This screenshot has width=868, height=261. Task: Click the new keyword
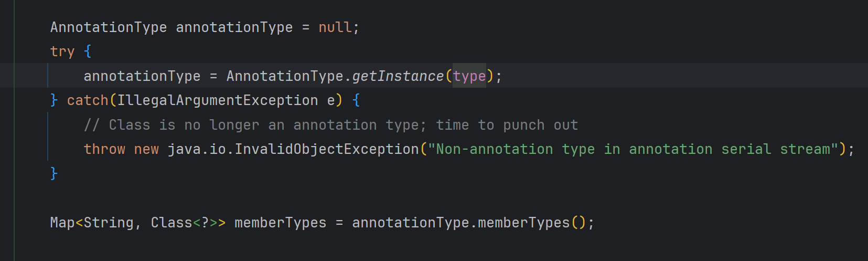point(146,149)
